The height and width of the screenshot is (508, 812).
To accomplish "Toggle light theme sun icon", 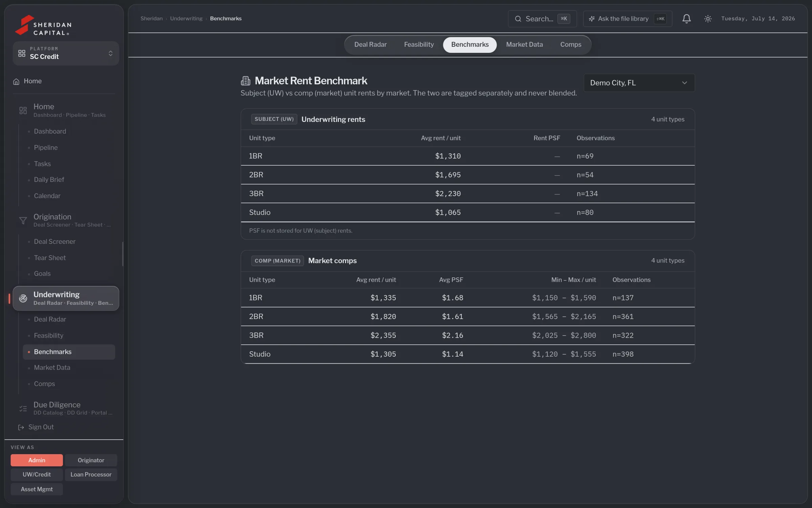I will click(707, 19).
